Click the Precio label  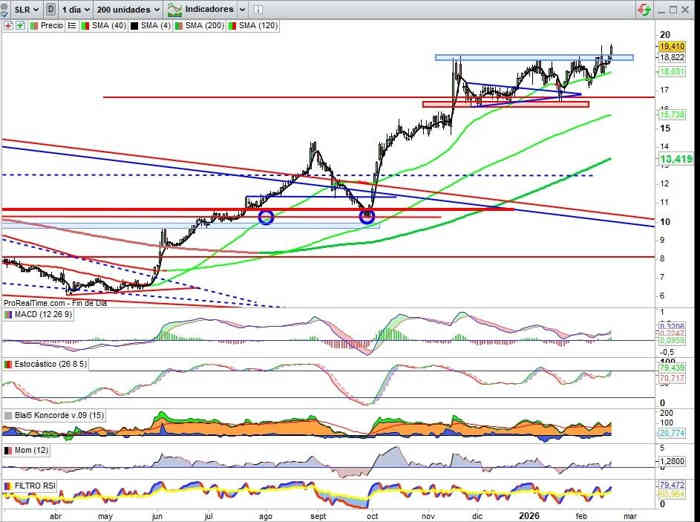[50, 24]
